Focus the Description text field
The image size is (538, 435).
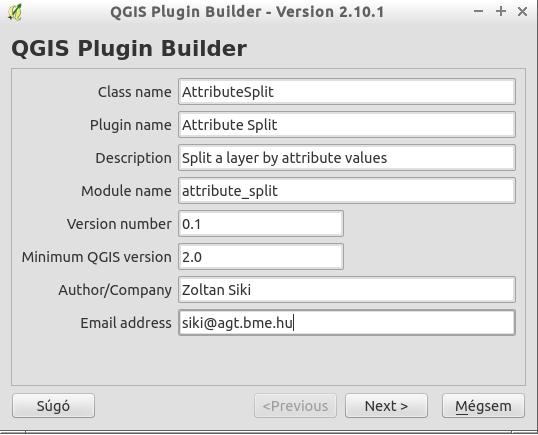pos(347,158)
